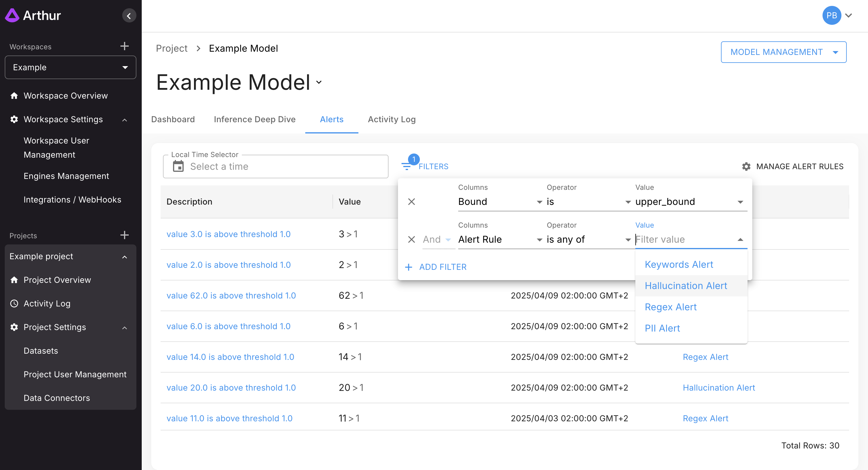Open the Example workspace dropdown
The width and height of the screenshot is (868, 470).
click(x=71, y=67)
